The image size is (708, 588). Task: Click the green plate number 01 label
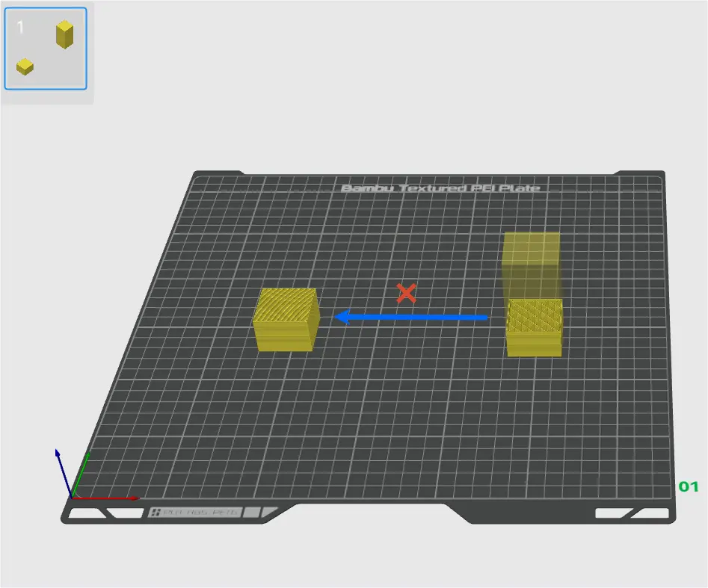coord(689,486)
